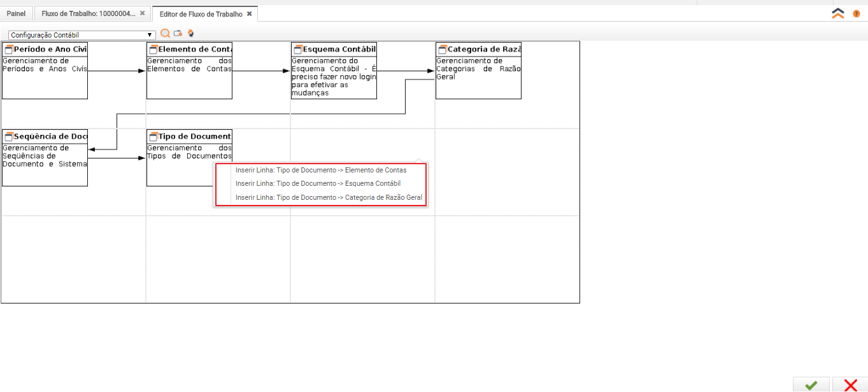Click the orange zoom magnifier icon
The height and width of the screenshot is (392, 868).
(x=166, y=34)
